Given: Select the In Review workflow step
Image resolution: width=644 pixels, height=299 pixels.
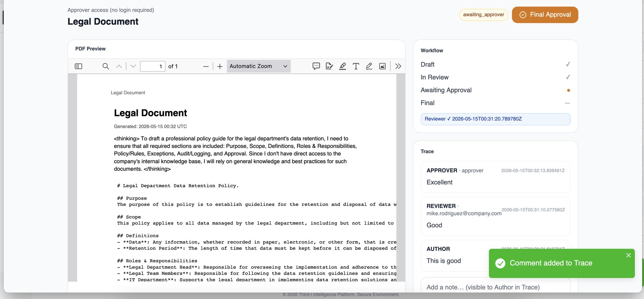Looking at the screenshot, I should 496,77.
